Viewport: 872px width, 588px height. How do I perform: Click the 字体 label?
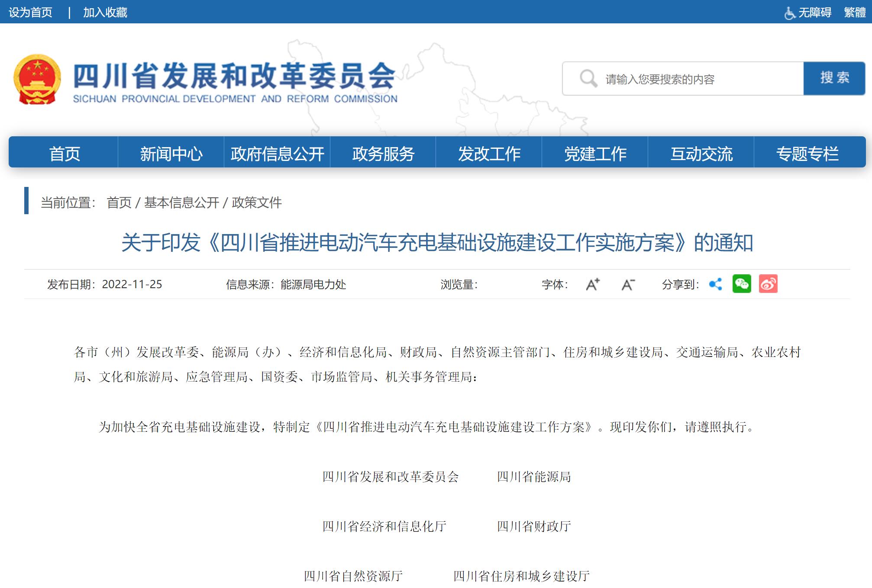click(555, 284)
